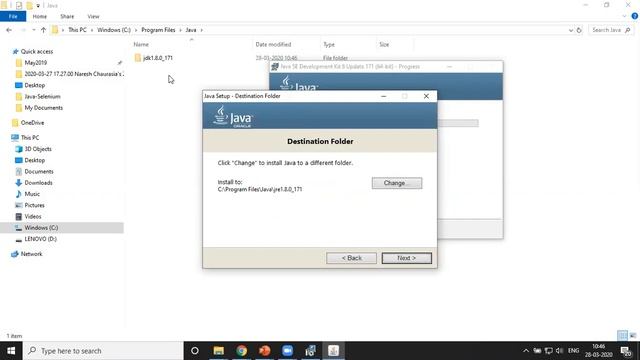
Task: Click ENG language indicator in tray
Action: click(573, 351)
